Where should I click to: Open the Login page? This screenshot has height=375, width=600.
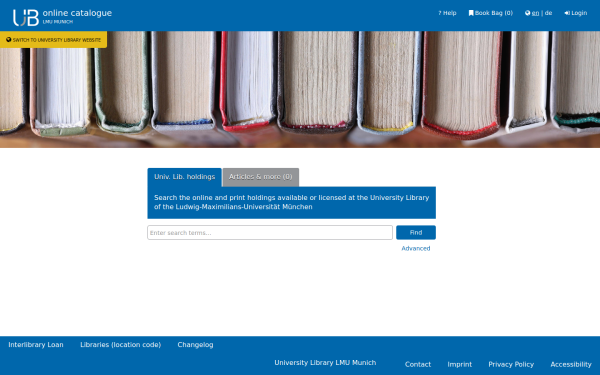[576, 13]
